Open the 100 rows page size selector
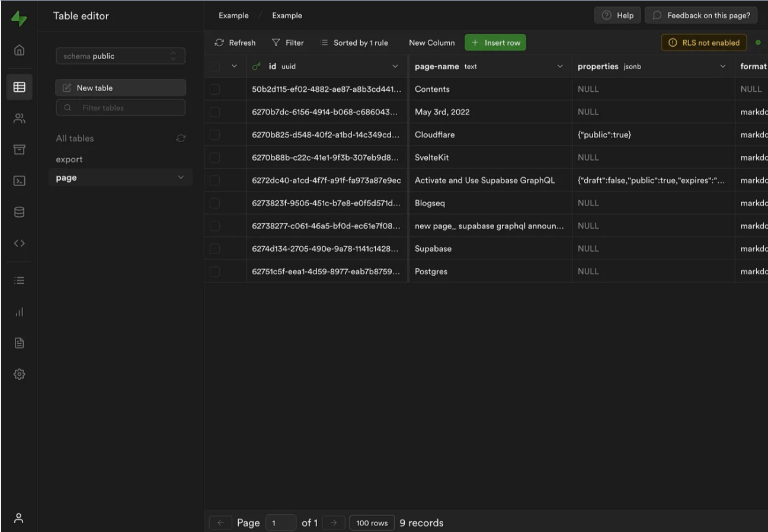 [x=372, y=523]
